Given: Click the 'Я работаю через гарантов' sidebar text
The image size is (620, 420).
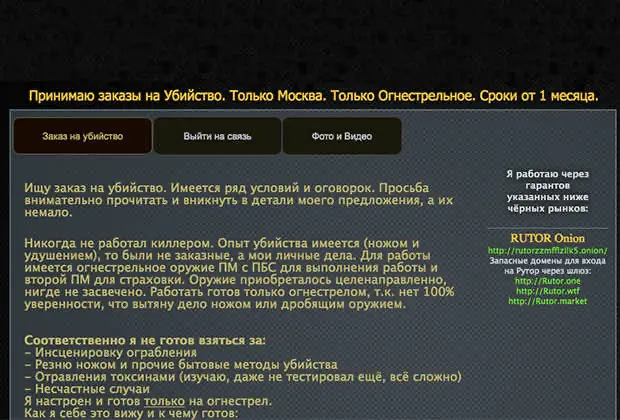Looking at the screenshot, I should tap(546, 190).
